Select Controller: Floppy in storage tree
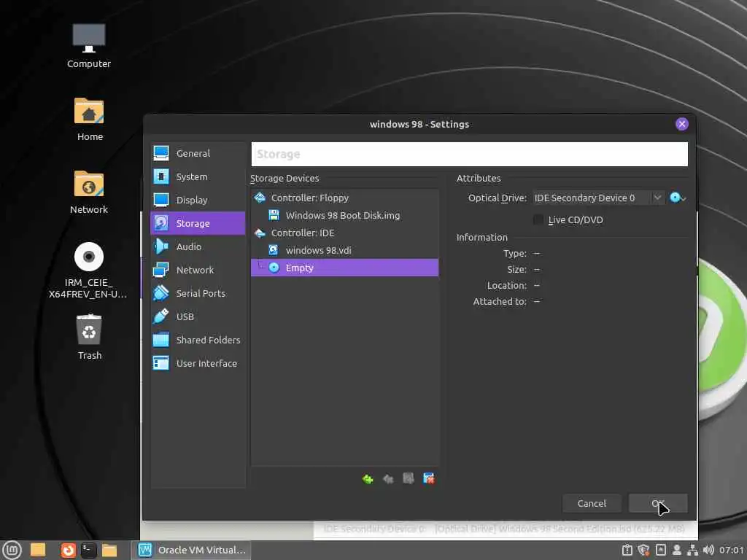 pos(344,198)
